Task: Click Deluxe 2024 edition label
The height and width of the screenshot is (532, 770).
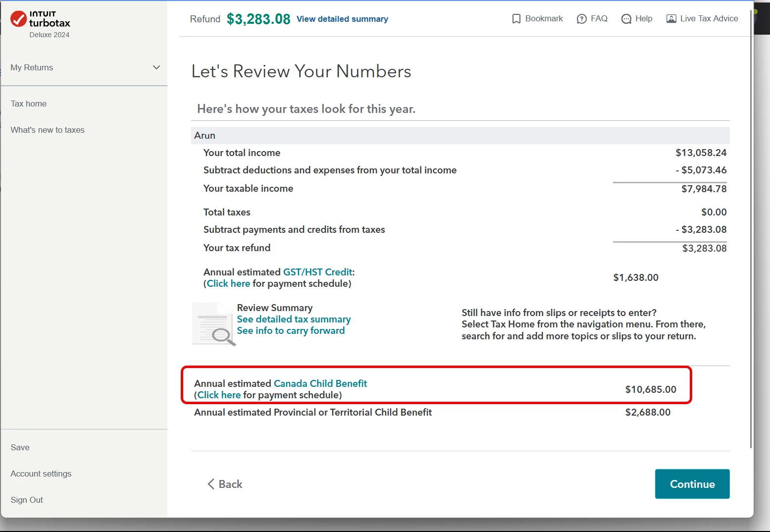Action: coord(49,35)
